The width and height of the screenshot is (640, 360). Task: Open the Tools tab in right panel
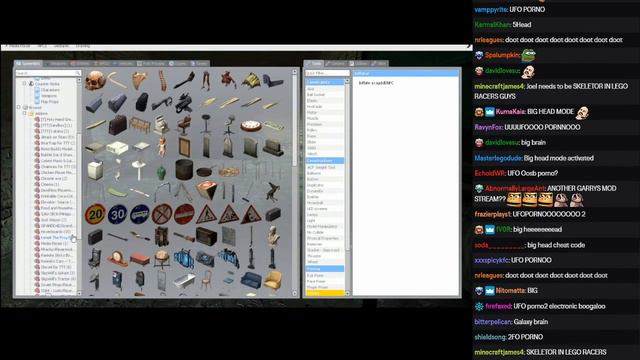pos(314,64)
